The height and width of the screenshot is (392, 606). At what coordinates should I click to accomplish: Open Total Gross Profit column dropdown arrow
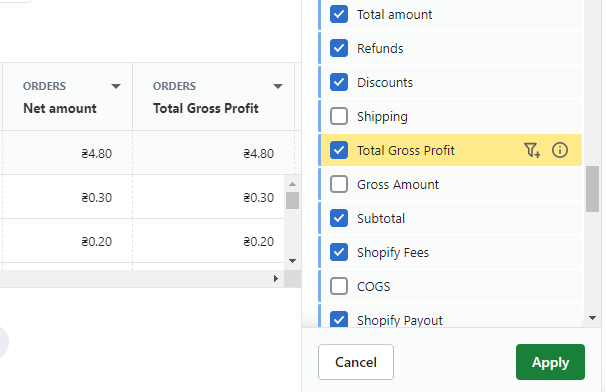pyautogui.click(x=277, y=86)
